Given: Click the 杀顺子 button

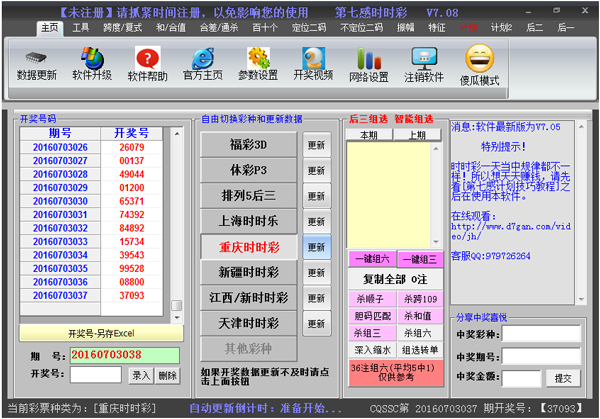Looking at the screenshot, I should pos(372,299).
